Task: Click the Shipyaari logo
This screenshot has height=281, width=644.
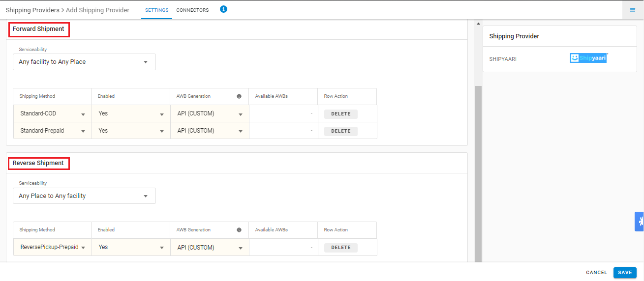Action: 588,58
